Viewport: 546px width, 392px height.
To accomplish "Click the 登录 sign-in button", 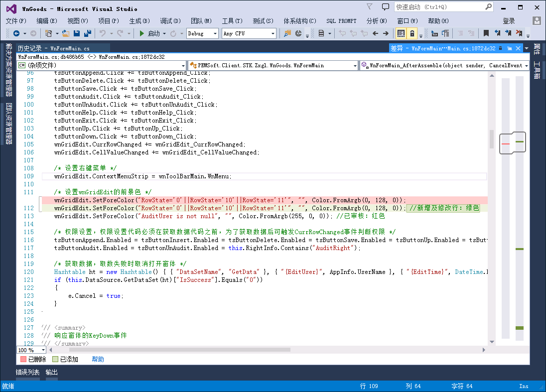I will pos(509,21).
